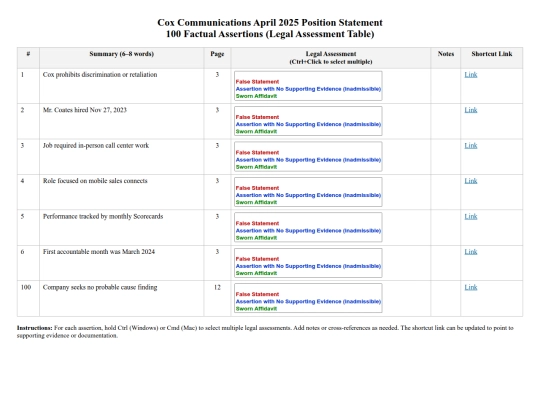
Task: Click the Link for monthly Scorecards row
Action: point(470,216)
